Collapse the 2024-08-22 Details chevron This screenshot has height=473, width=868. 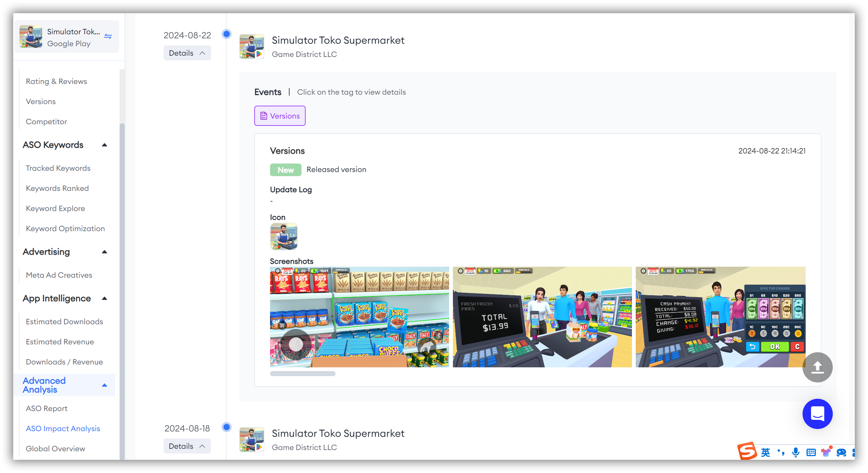[203, 53]
